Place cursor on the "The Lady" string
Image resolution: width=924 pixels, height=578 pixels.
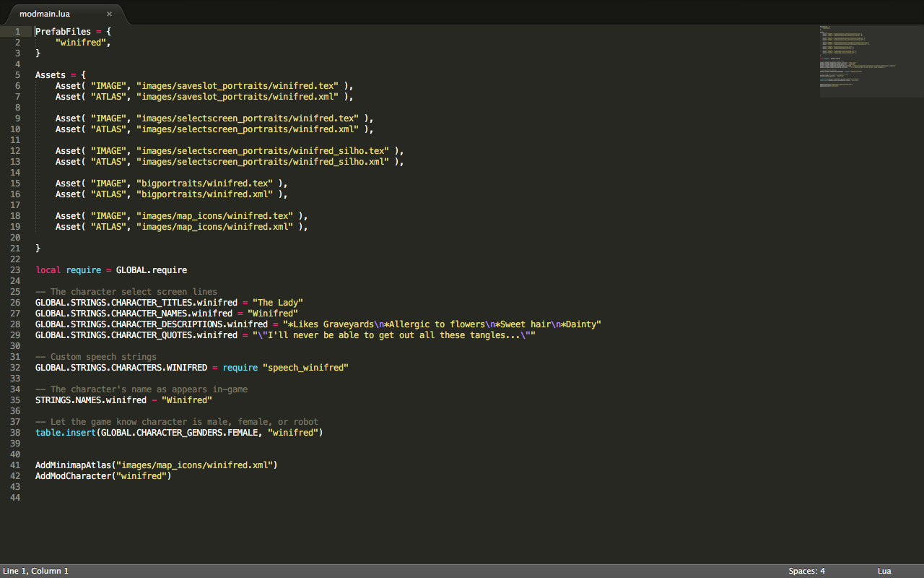click(277, 303)
